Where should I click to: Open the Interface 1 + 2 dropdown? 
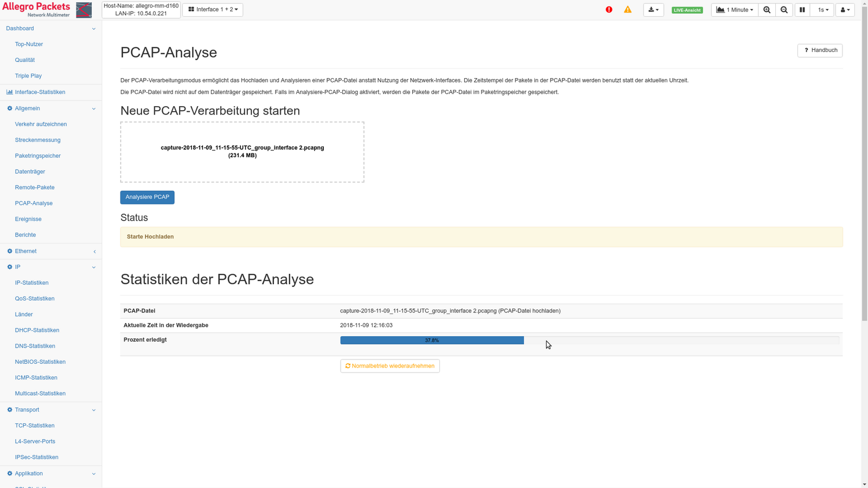coord(213,10)
